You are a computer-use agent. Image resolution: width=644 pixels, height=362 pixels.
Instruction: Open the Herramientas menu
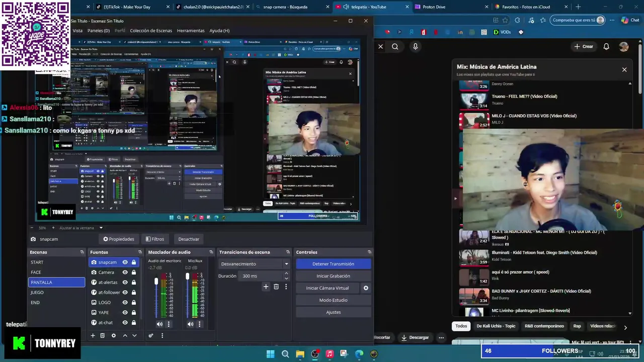pyautogui.click(x=191, y=31)
